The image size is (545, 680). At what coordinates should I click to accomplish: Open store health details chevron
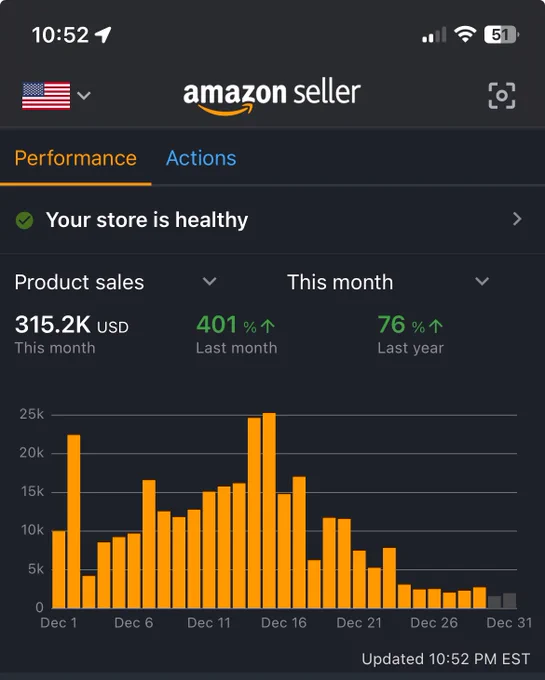click(517, 219)
